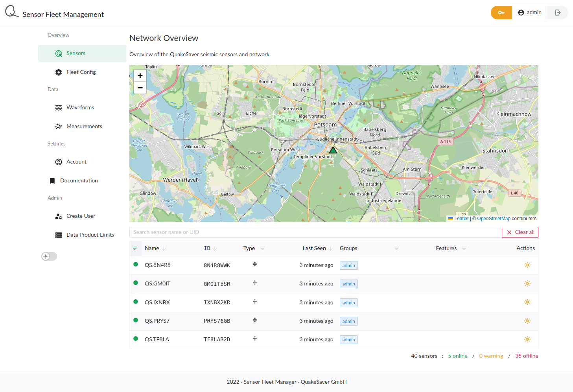Screen dimensions: 573x392
Task: Open the Features column filter
Action: (x=464, y=248)
